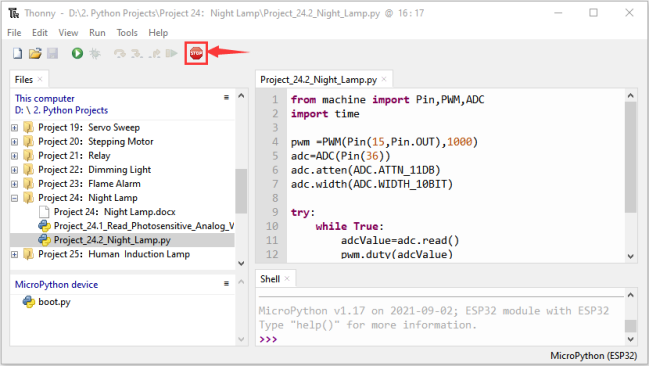Click Python icon of Project_24.2_Night_Lamp.py file
Screen dimensions: 650x366
[44, 240]
